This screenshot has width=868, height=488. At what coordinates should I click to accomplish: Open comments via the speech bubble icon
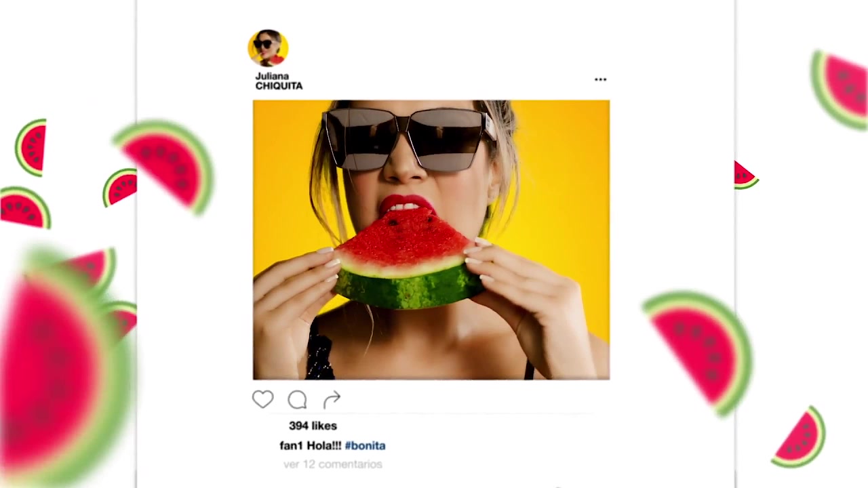pyautogui.click(x=297, y=400)
